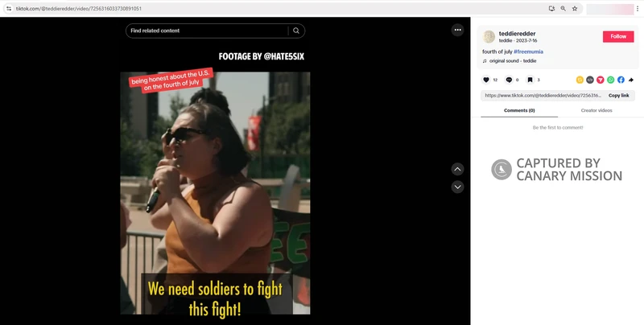The image size is (644, 325).
Task: Click the search magnifier icon
Action: (x=296, y=31)
